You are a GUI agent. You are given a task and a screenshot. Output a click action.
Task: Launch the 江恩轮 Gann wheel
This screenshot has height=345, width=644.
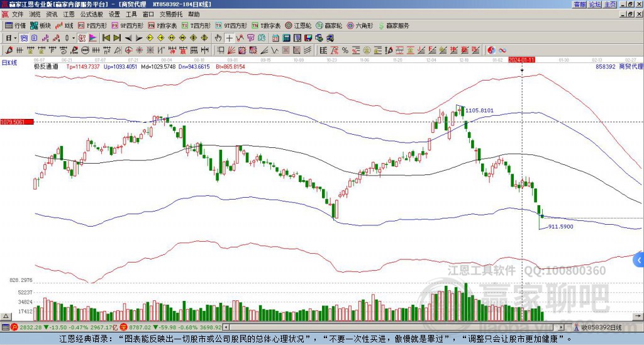click(x=298, y=25)
